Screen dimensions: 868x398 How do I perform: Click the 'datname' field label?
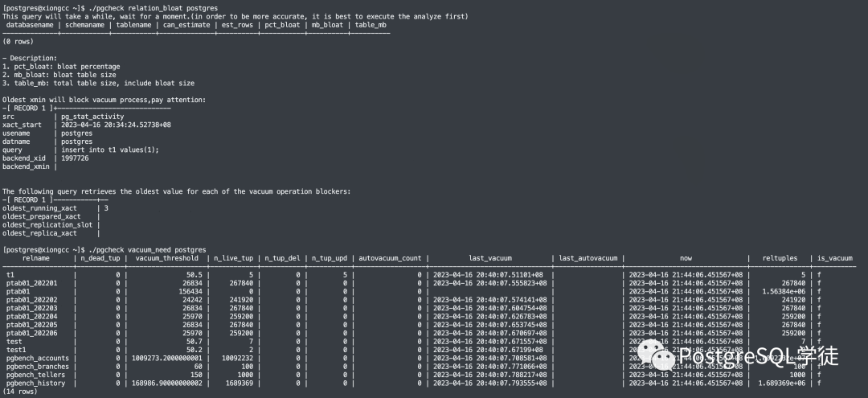[16, 142]
